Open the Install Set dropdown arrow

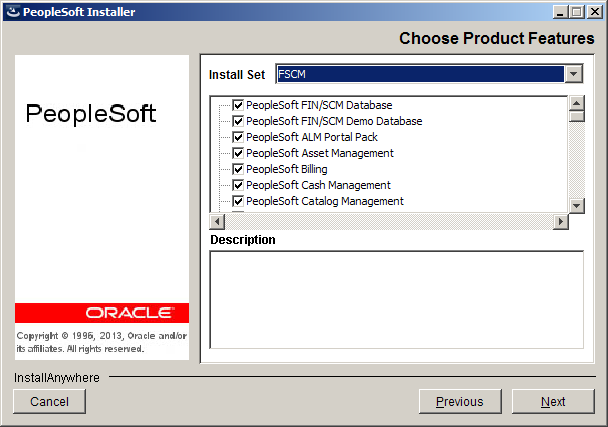point(574,74)
